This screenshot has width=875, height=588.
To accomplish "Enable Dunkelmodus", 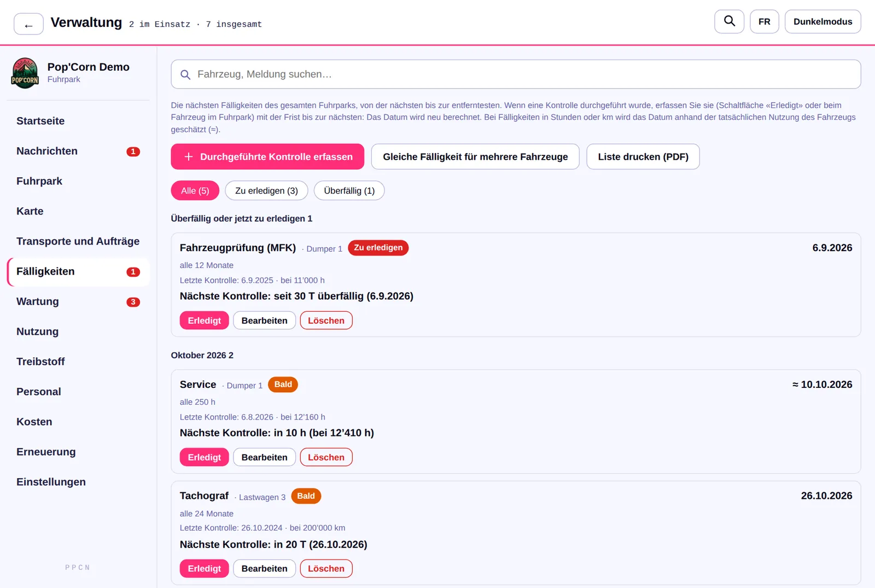I will [822, 21].
